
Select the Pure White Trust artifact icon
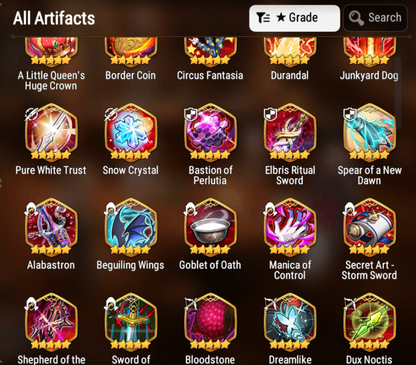pos(51,133)
